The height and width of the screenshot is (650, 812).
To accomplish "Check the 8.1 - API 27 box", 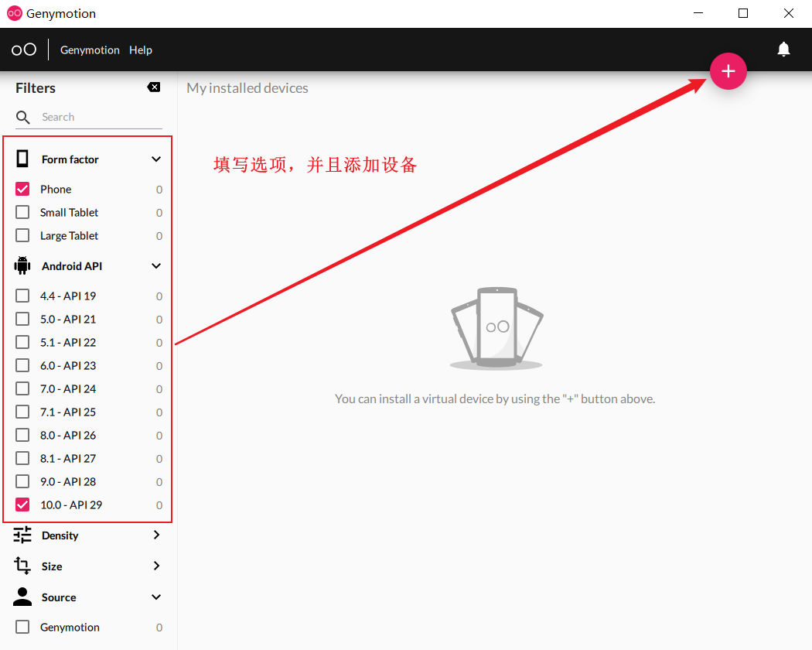I will pos(22,458).
